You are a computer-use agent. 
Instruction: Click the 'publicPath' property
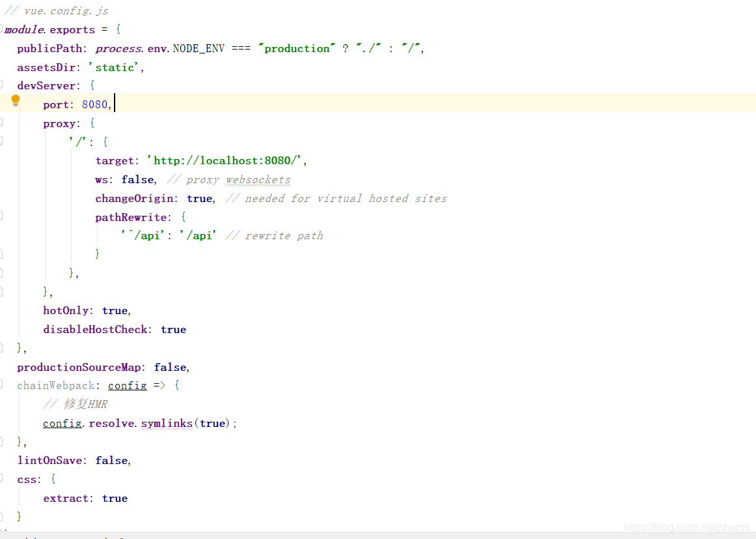coord(49,49)
